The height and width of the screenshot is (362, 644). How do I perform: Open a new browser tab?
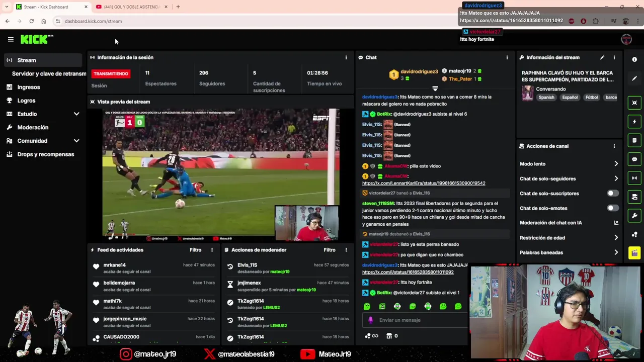[178, 7]
